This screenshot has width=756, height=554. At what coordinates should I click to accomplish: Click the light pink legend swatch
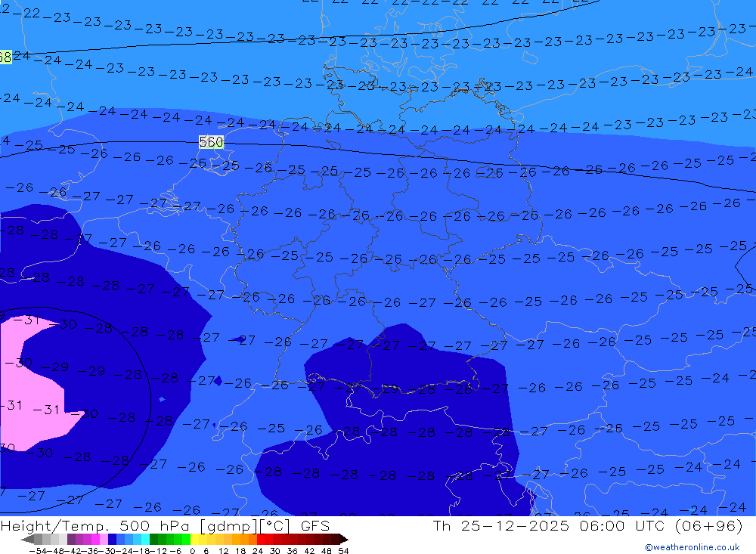[x=104, y=539]
